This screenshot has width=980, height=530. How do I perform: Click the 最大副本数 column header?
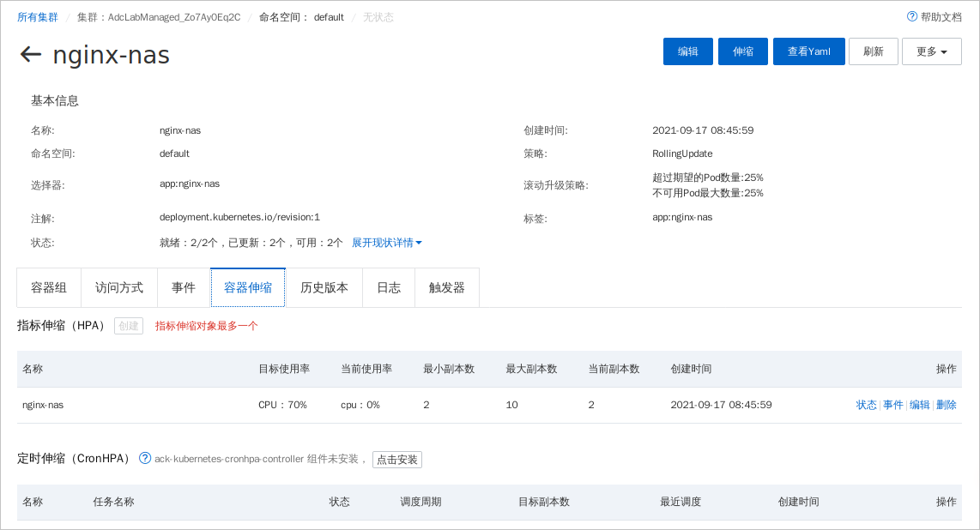(x=531, y=369)
